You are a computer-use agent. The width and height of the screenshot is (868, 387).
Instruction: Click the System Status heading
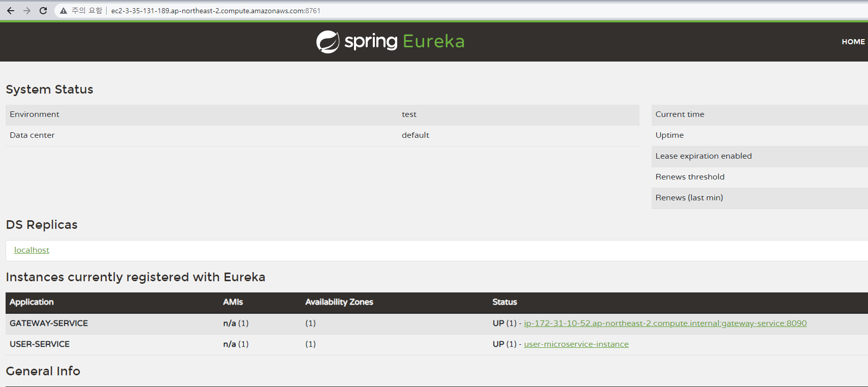(x=50, y=90)
